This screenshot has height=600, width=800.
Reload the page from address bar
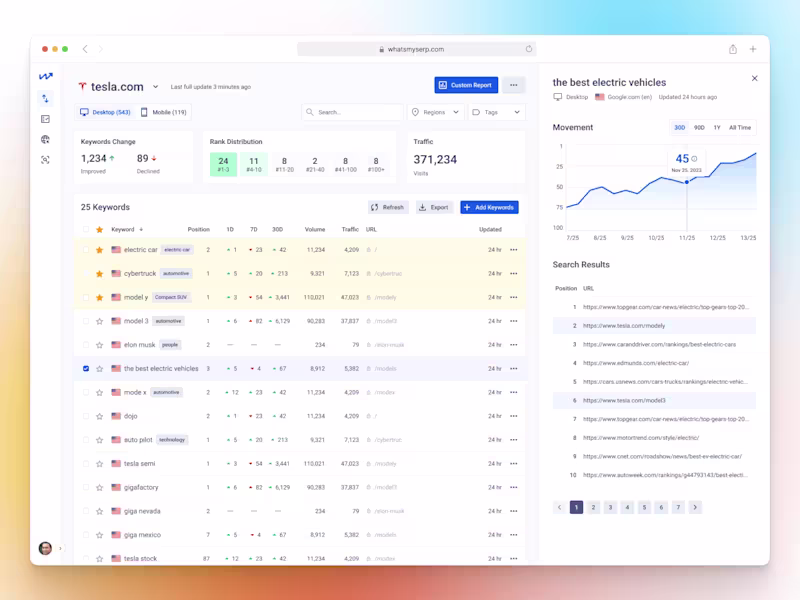[529, 49]
